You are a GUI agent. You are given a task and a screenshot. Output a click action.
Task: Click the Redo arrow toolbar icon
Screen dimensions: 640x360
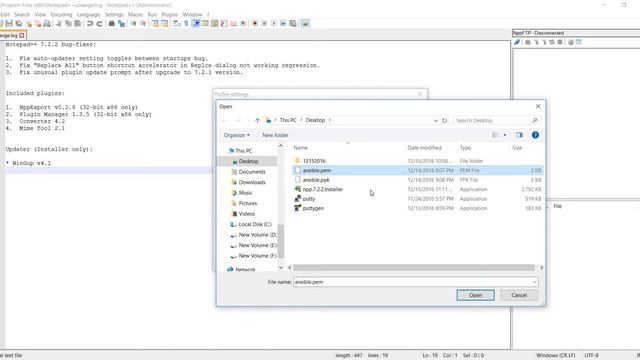[x=99, y=24]
